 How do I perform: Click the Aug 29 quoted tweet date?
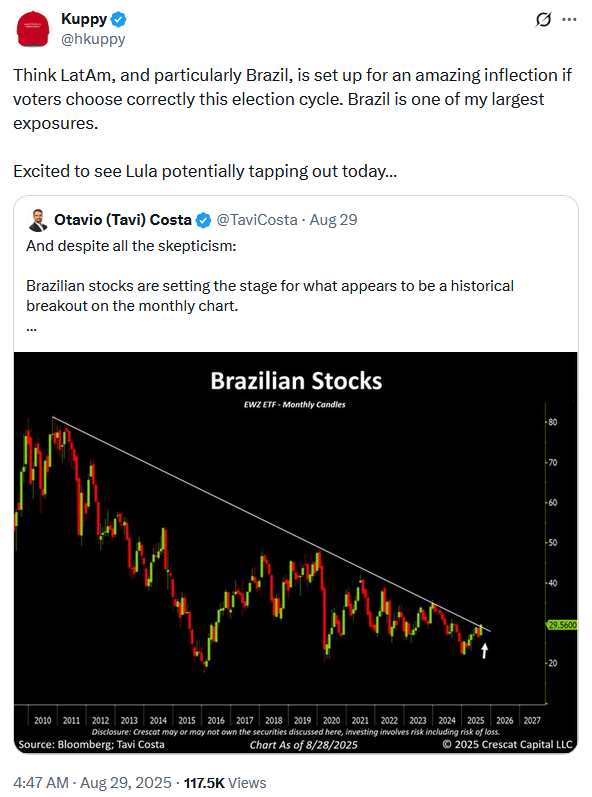tap(333, 220)
